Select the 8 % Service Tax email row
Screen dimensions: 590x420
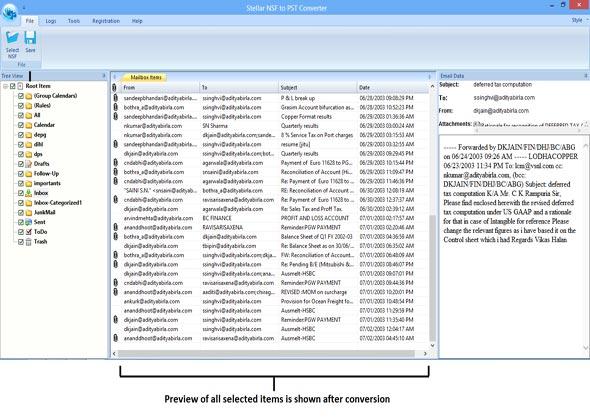pyautogui.click(x=270, y=135)
